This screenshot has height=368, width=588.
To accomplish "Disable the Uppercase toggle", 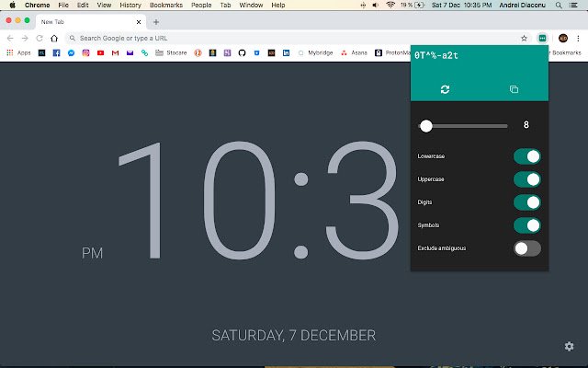I will tap(527, 179).
